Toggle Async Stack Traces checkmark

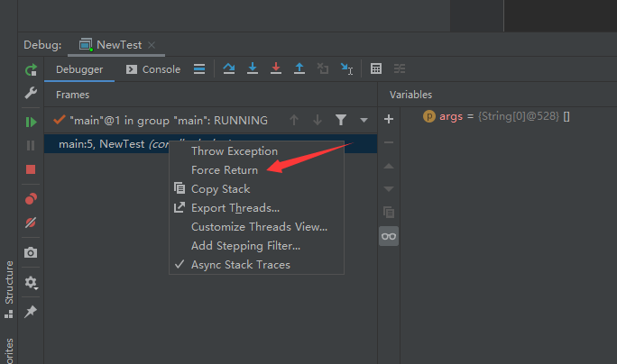(256, 265)
